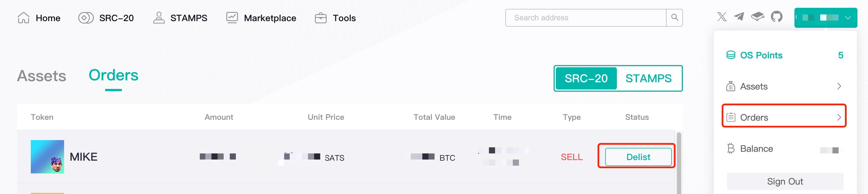This screenshot has width=868, height=194.
Task: Switch the toggle to SRC-20
Action: click(586, 78)
